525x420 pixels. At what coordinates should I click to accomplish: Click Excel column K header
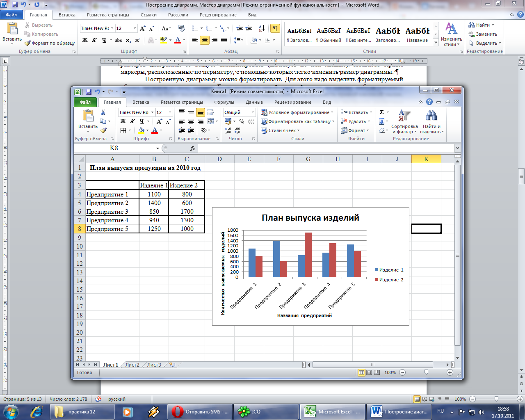[426, 159]
